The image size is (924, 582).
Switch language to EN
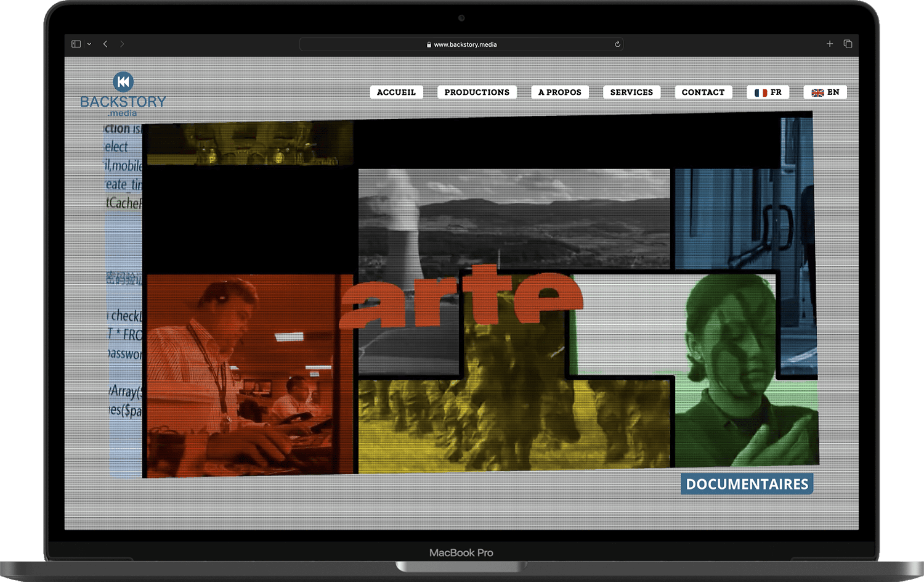click(x=825, y=92)
